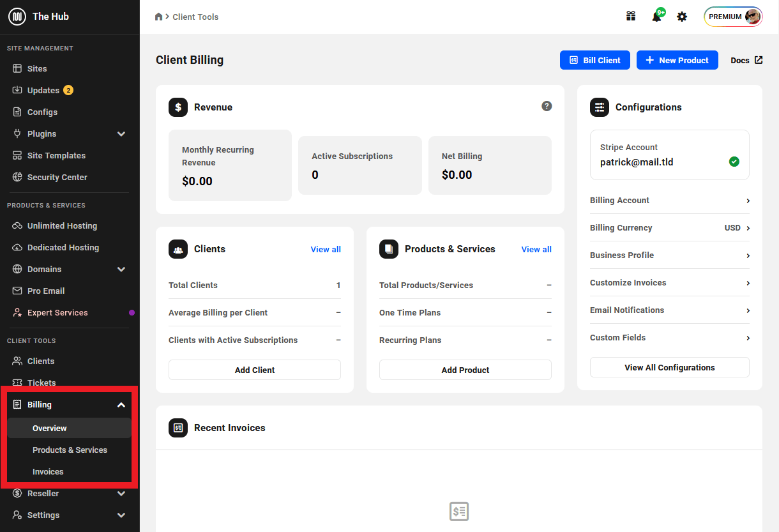Open Custom Fields configuration row

point(670,338)
